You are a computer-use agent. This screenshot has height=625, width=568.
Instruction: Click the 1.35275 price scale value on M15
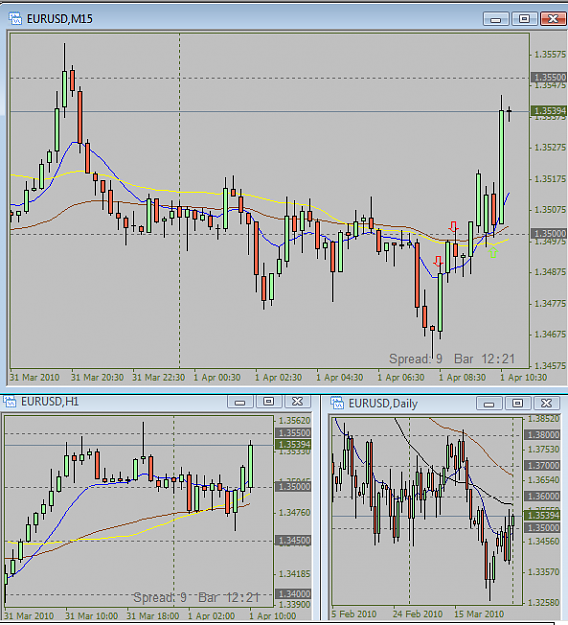(x=550, y=147)
